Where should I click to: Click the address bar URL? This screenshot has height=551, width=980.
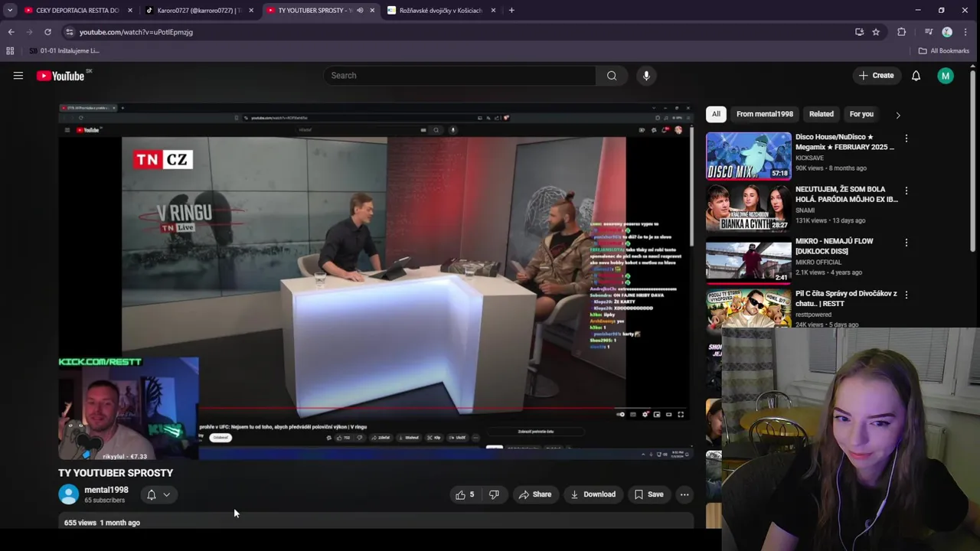(x=136, y=32)
